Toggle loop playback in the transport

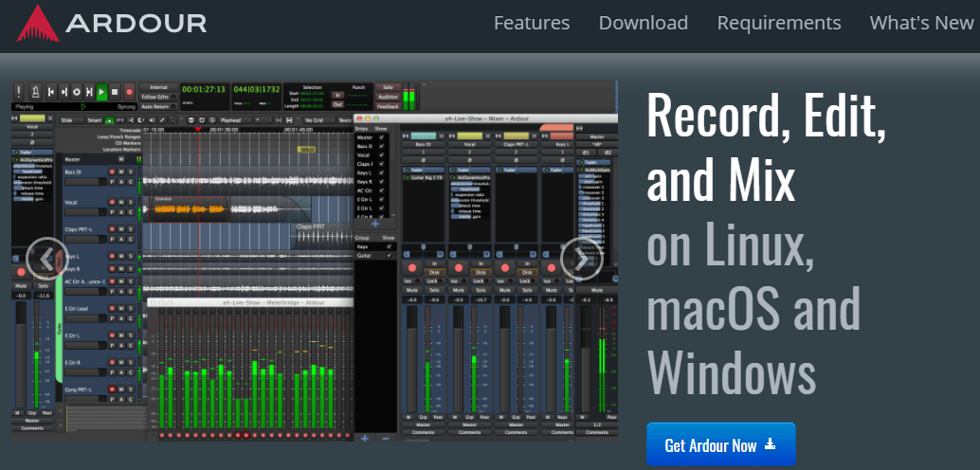click(77, 92)
